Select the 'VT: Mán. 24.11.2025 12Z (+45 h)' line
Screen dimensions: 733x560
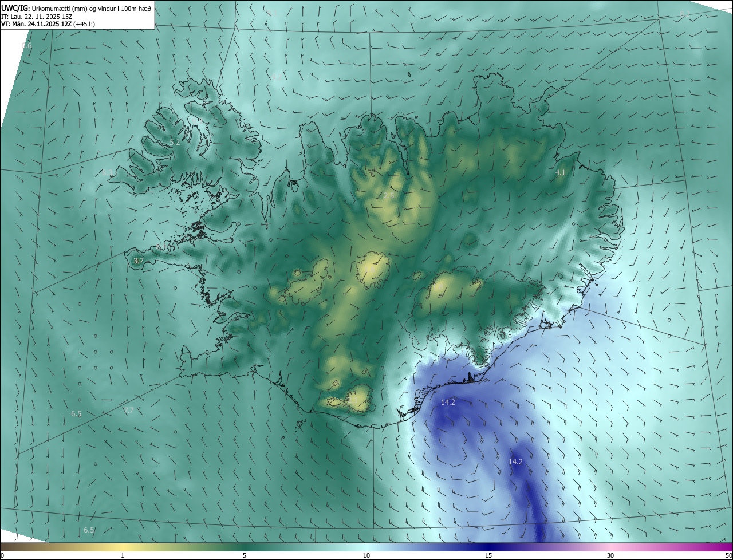coord(49,25)
